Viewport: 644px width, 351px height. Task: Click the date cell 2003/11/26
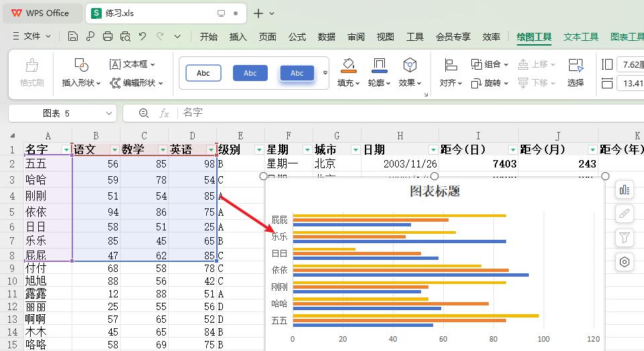(x=400, y=164)
